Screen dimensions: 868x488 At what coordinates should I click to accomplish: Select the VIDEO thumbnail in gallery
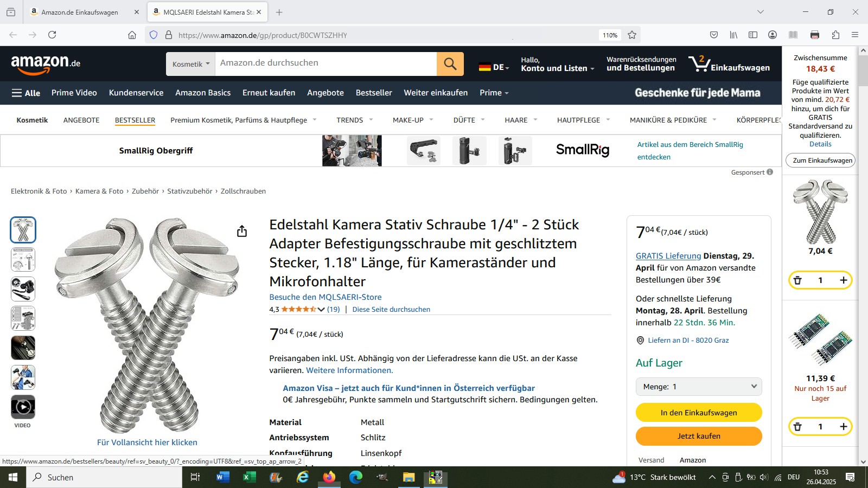[23, 407]
